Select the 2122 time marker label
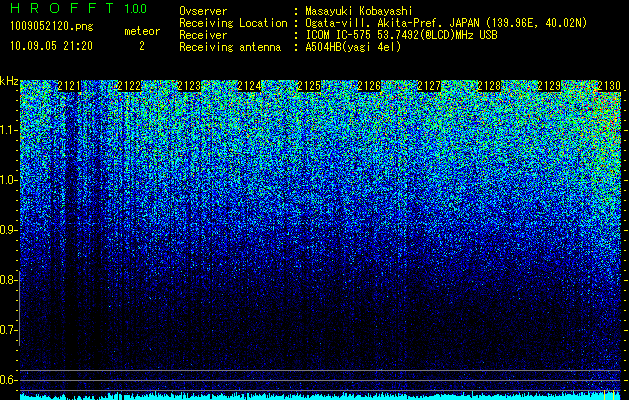The height and width of the screenshot is (400, 629). (x=129, y=86)
